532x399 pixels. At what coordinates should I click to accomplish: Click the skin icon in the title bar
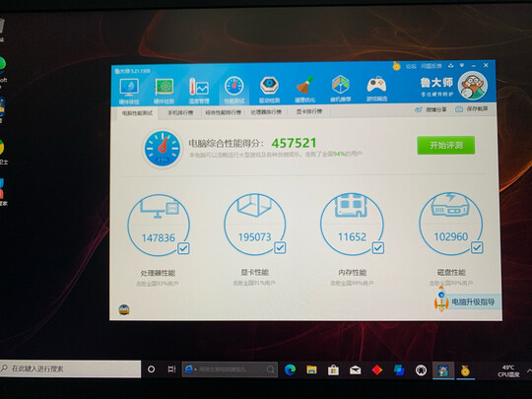click(450, 65)
